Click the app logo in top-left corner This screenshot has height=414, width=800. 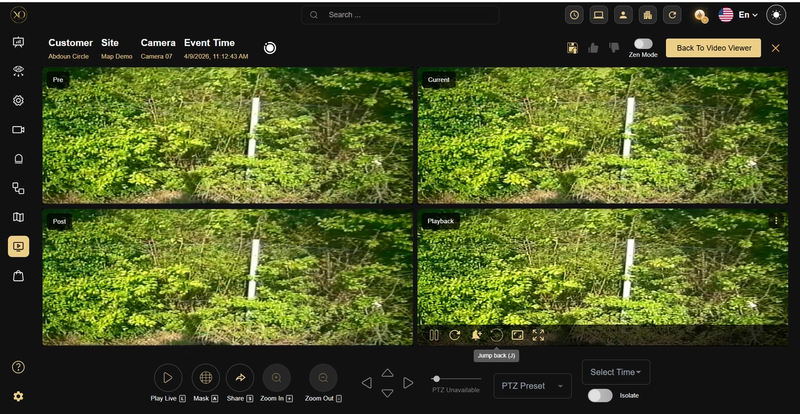click(x=18, y=15)
